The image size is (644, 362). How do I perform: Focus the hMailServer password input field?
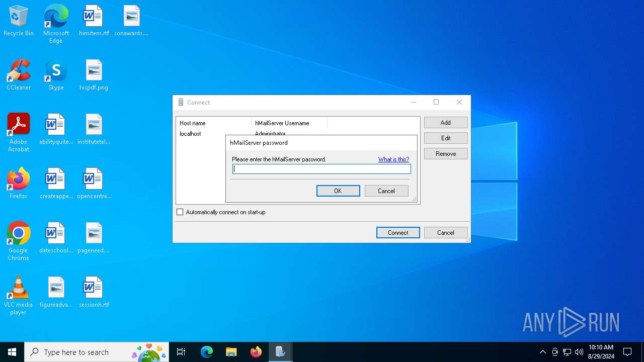tap(321, 169)
